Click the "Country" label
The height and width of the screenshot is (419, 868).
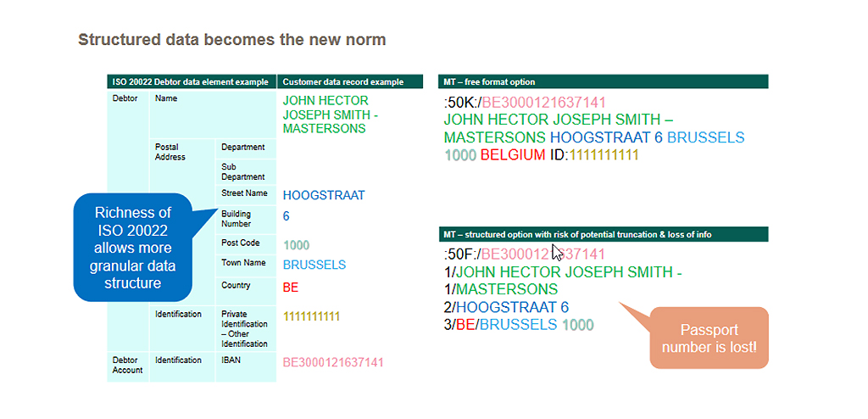[236, 286]
